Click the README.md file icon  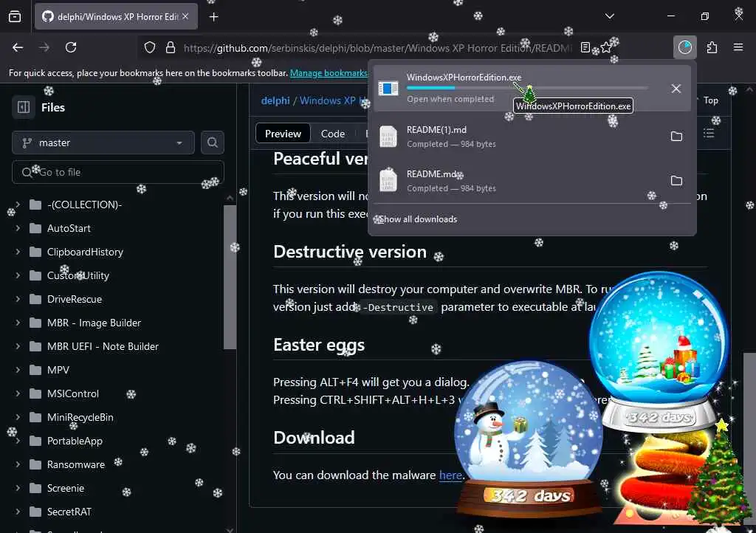(x=388, y=181)
